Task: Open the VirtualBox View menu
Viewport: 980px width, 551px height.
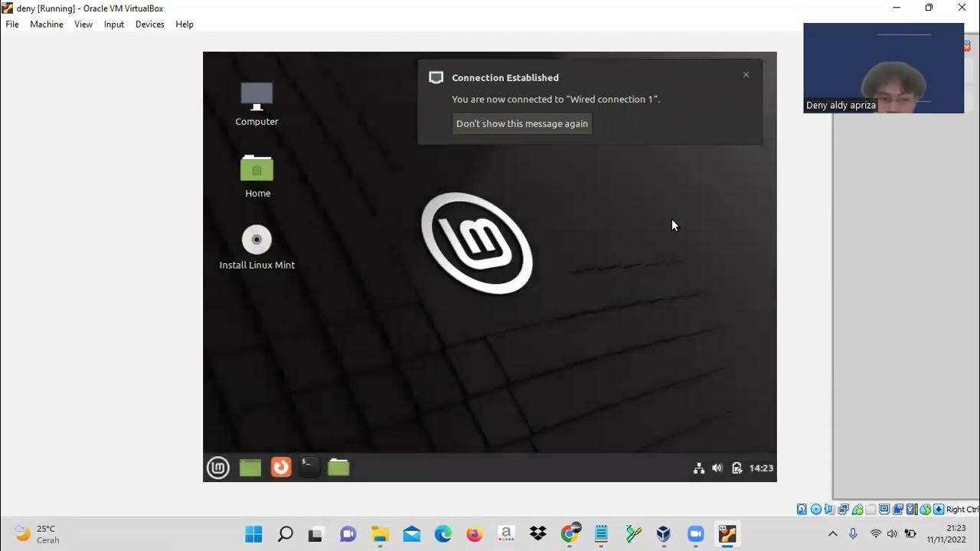Action: [83, 24]
